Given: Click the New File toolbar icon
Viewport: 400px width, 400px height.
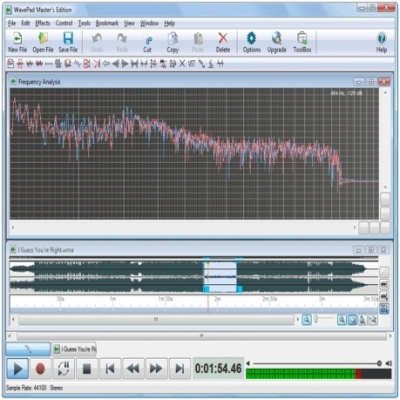Looking at the screenshot, I should [x=17, y=42].
